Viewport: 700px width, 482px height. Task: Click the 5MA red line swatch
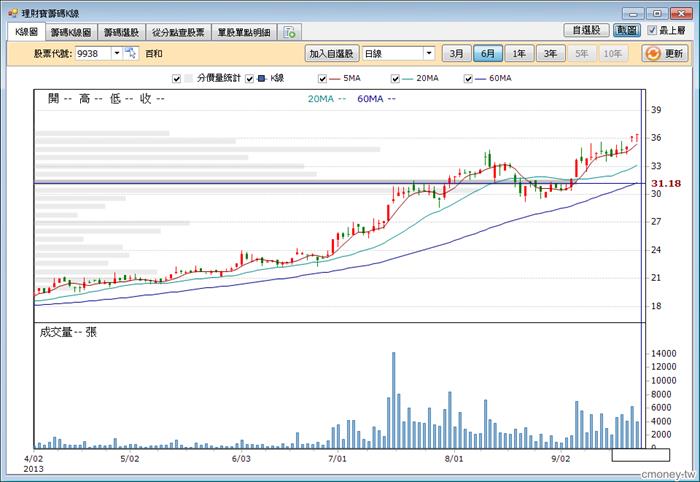point(334,79)
